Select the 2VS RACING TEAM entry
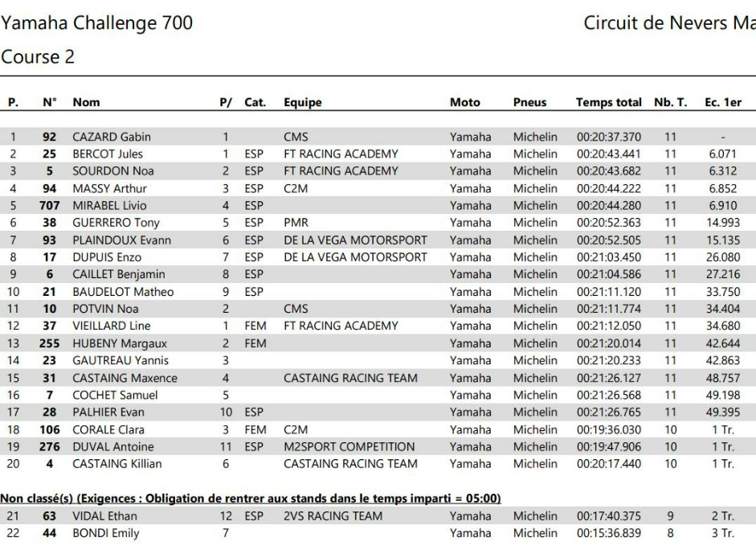Image resolution: width=756 pixels, height=550 pixels. (x=333, y=515)
